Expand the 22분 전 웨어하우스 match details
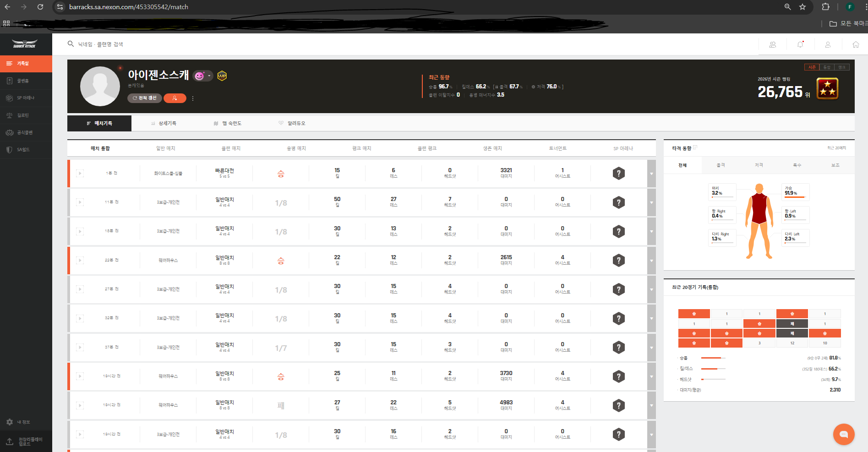 [651, 261]
